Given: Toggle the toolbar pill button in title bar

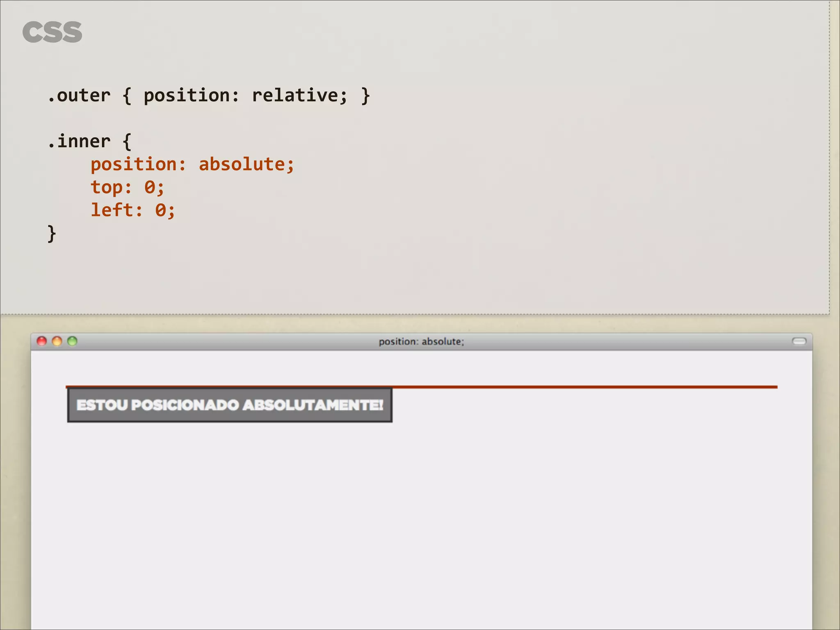Looking at the screenshot, I should point(799,341).
